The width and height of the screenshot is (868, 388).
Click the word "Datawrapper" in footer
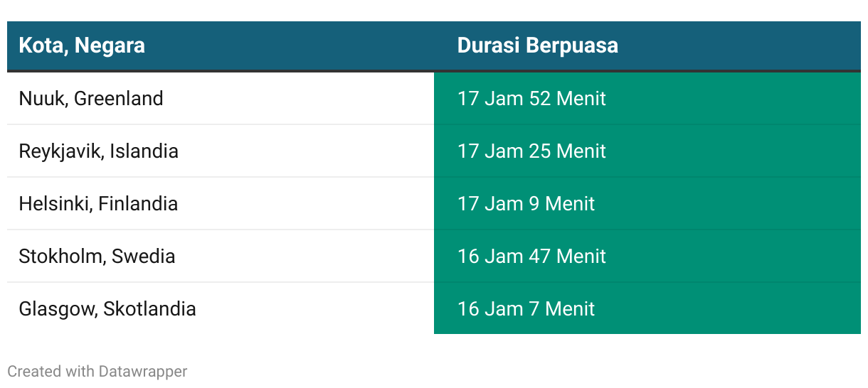[x=143, y=371]
